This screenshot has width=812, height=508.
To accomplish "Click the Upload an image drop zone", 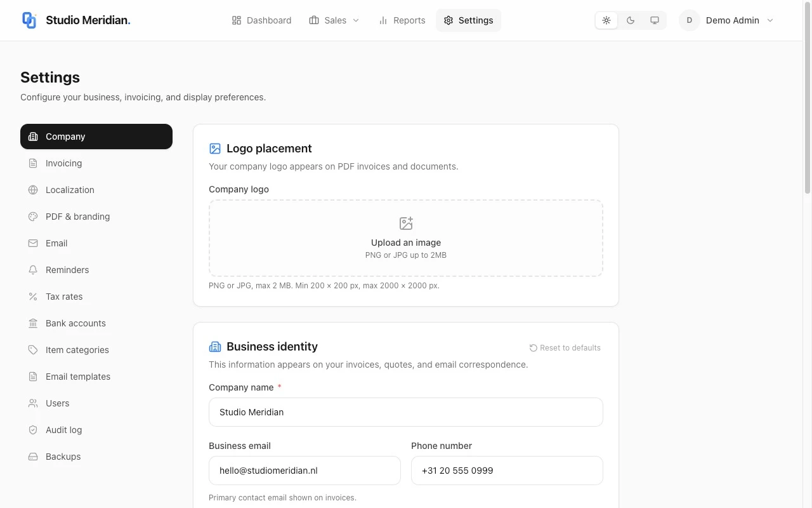I will tap(406, 238).
